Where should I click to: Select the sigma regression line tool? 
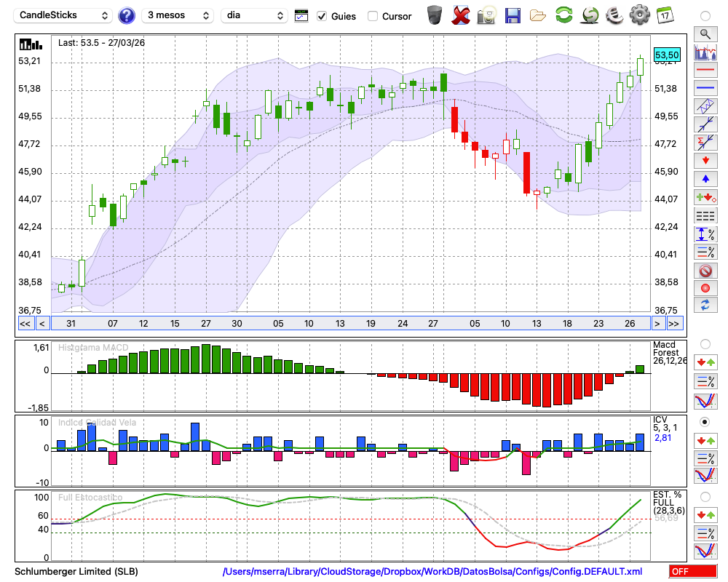(x=705, y=142)
